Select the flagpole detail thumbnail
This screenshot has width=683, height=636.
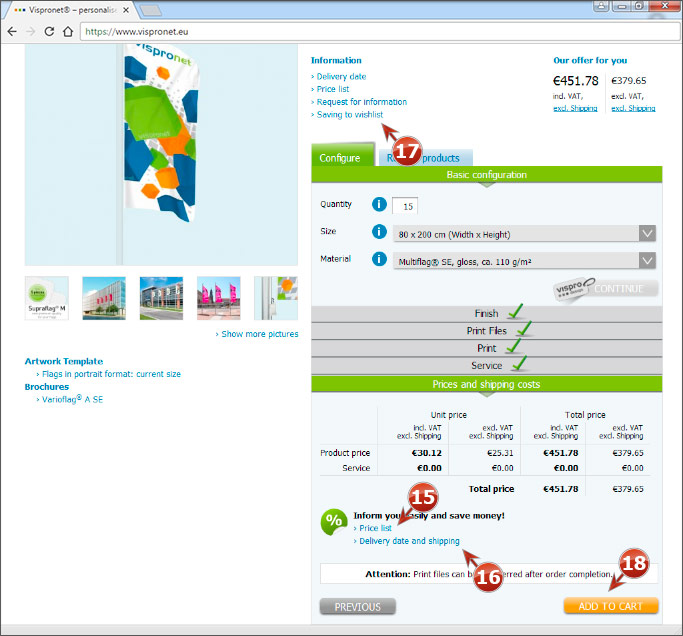click(x=276, y=298)
